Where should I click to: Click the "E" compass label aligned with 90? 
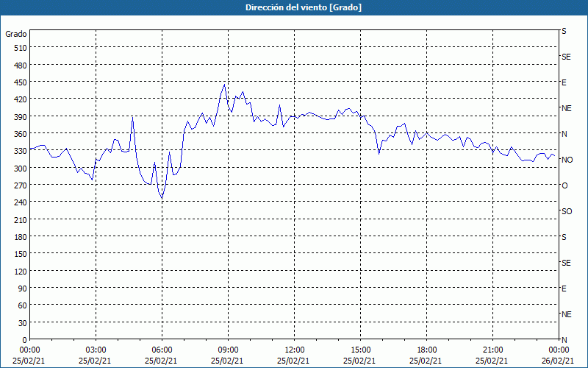click(x=564, y=289)
